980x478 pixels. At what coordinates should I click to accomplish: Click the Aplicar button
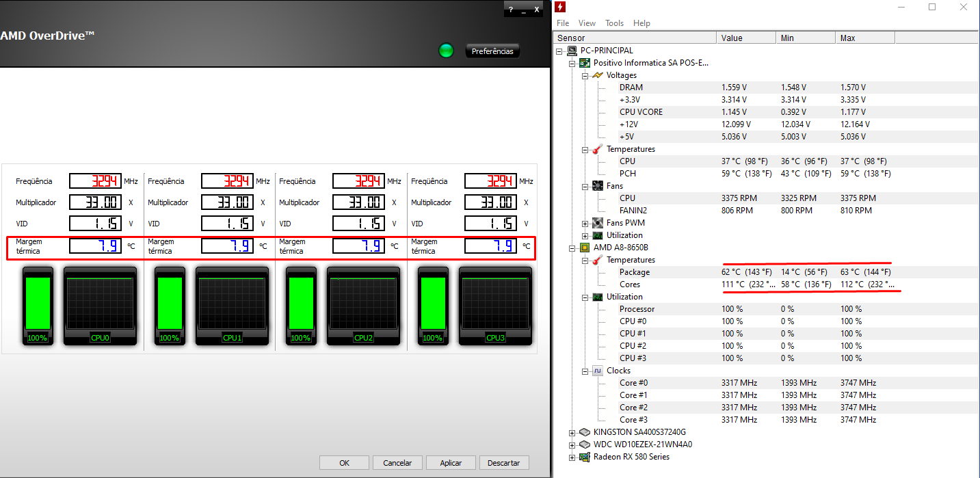[451, 463]
